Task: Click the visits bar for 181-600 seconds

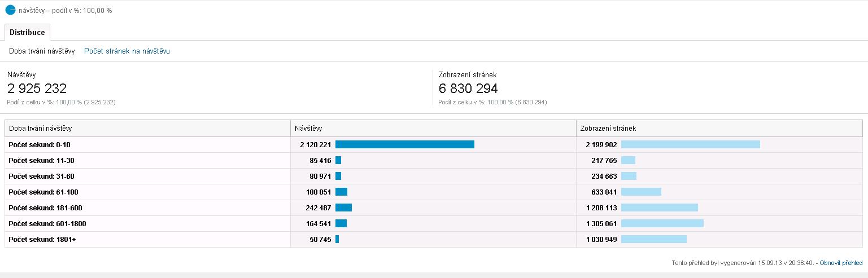Action: (x=343, y=208)
